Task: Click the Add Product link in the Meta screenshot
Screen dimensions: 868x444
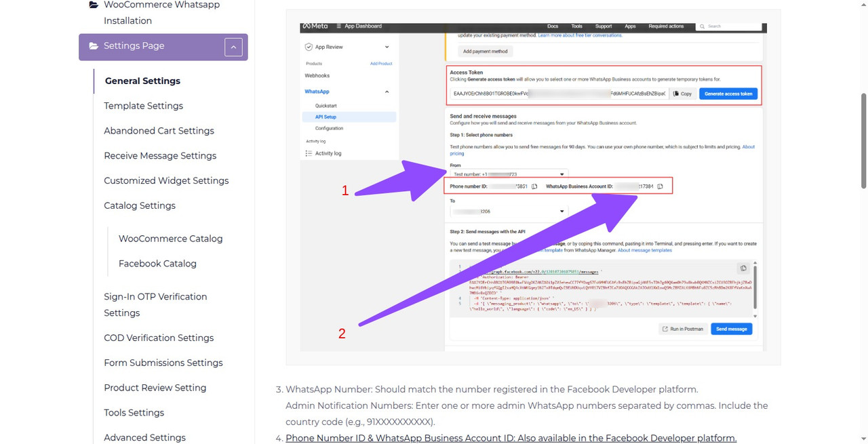Action: (381, 64)
